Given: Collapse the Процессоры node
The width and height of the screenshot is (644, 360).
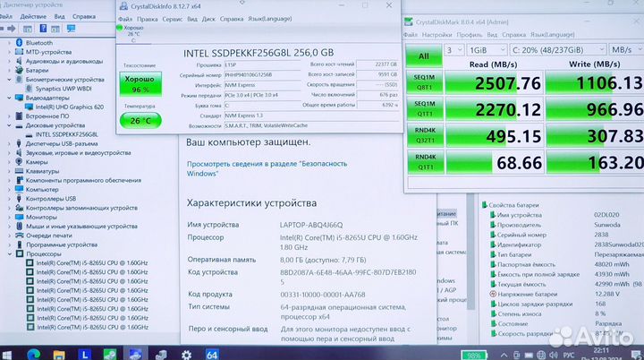Looking at the screenshot, I should coord(9,253).
